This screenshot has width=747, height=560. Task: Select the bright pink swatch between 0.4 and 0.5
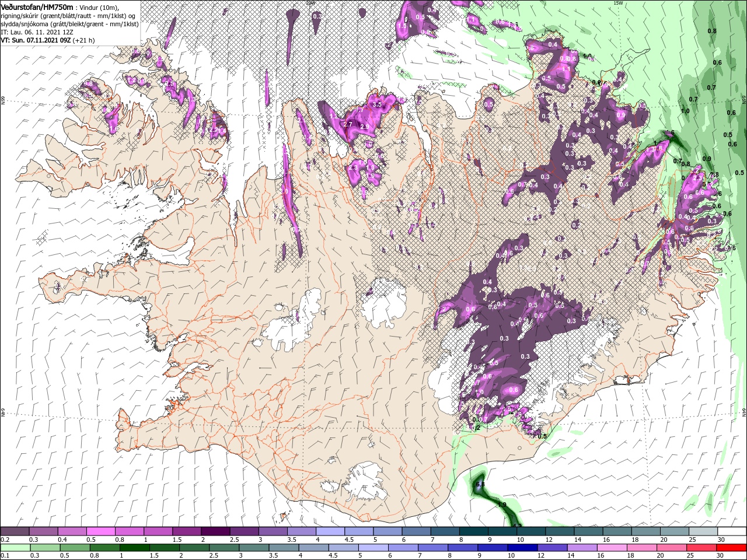tap(72, 531)
